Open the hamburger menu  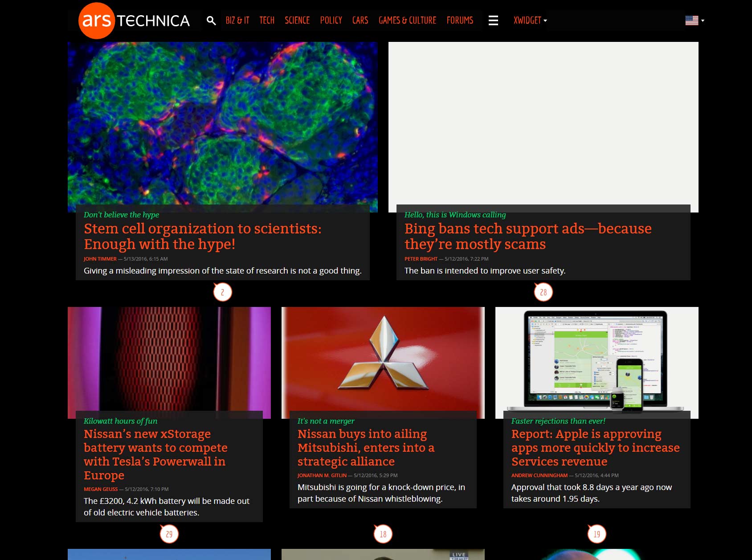494,20
